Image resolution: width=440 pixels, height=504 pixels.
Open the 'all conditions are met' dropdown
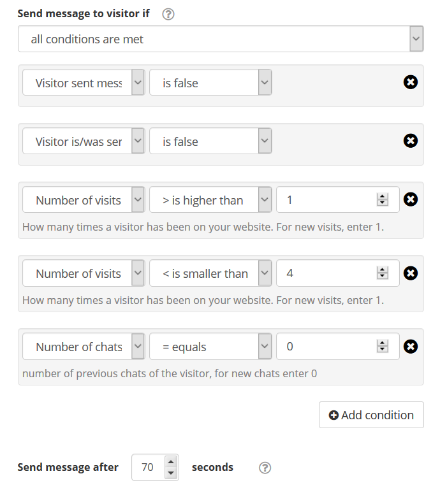[x=221, y=39]
